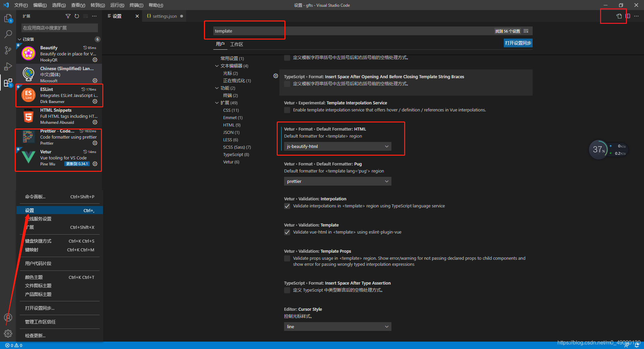Clear extensions search results icon
The image size is (644, 349).
pos(86,16)
